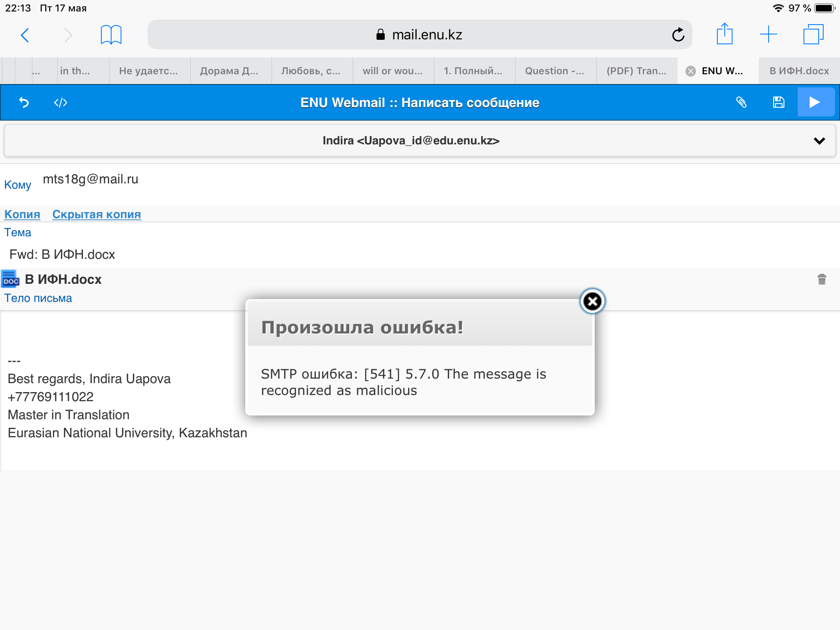Open a new Safari tab
Image resolution: width=840 pixels, height=630 pixels.
(x=768, y=34)
